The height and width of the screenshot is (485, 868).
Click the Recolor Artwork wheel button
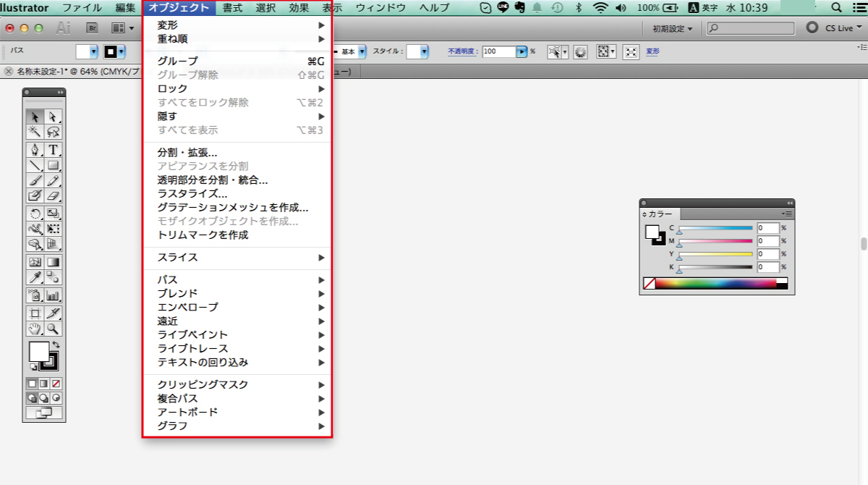tap(579, 52)
